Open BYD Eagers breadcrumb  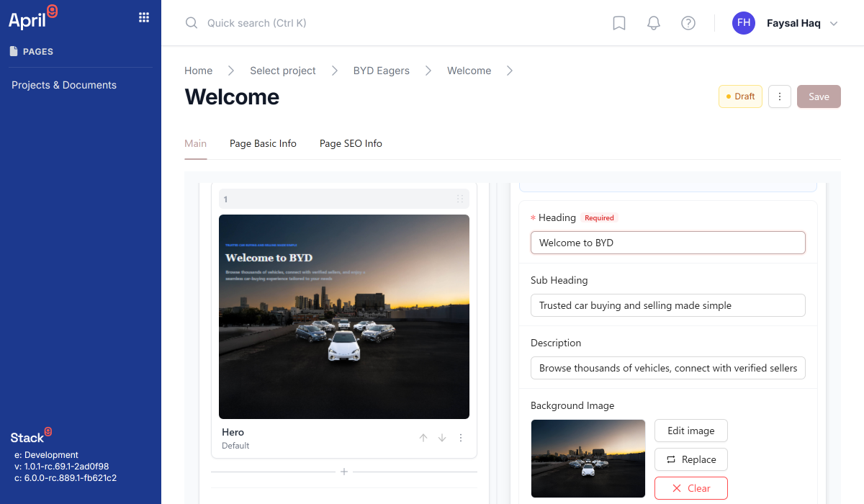(x=382, y=71)
